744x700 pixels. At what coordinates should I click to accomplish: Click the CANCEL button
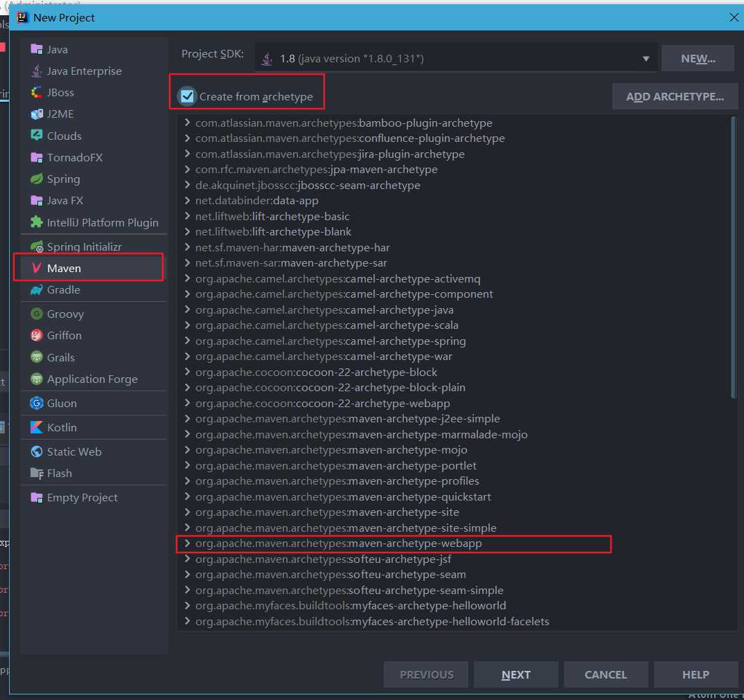605,674
